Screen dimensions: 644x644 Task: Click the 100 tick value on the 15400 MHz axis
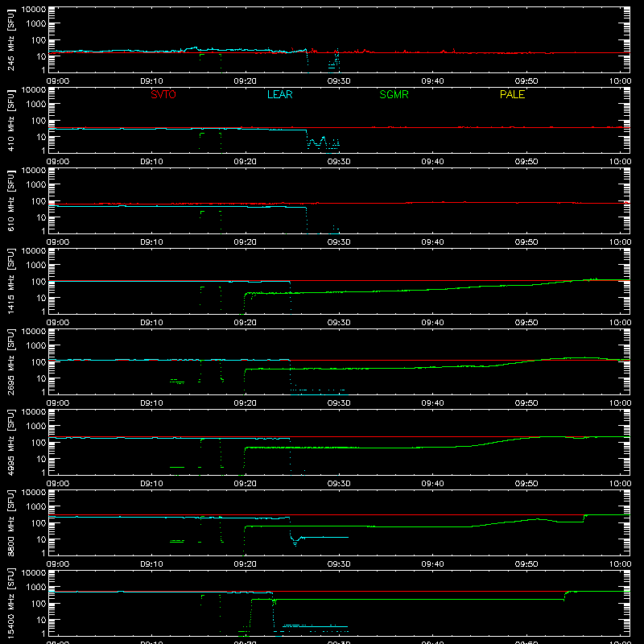[x=39, y=603]
